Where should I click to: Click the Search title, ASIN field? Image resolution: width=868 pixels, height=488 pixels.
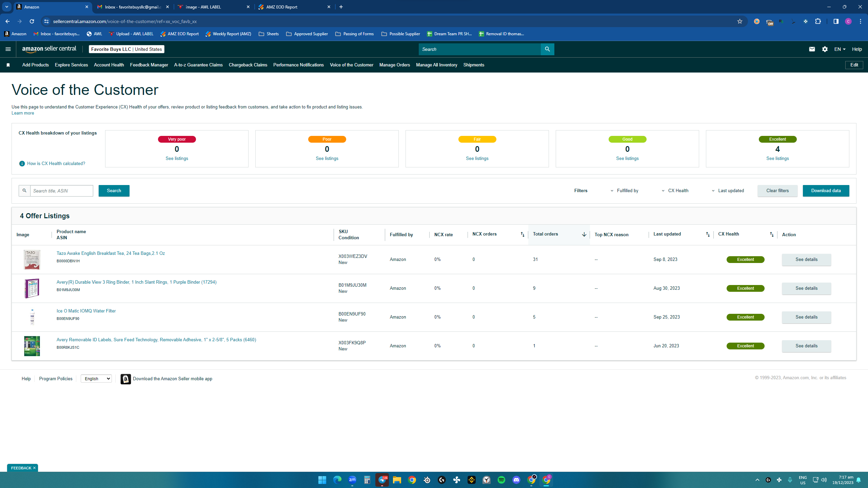coord(62,191)
